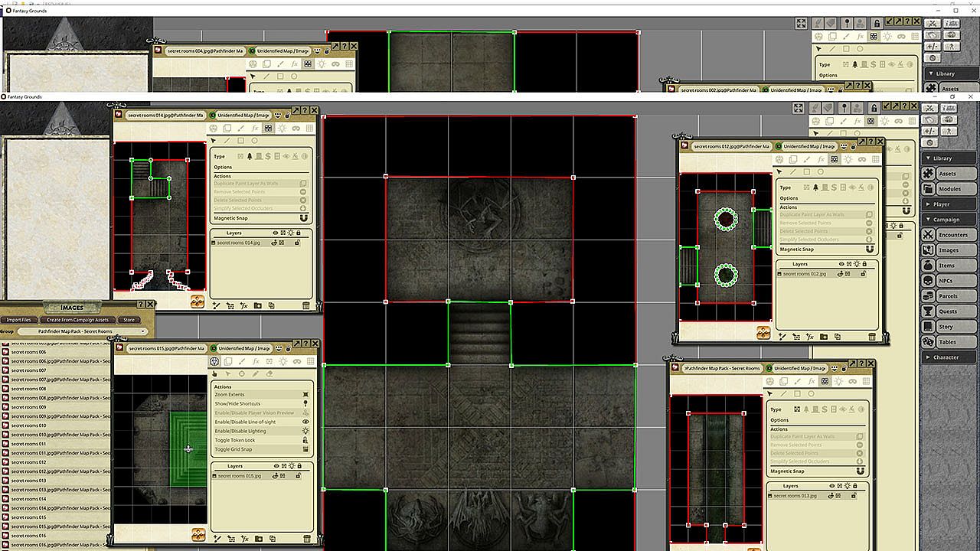Select the line-of-sight tool tab in 014 window
Viewport: 980px width, 551px height.
(x=268, y=129)
